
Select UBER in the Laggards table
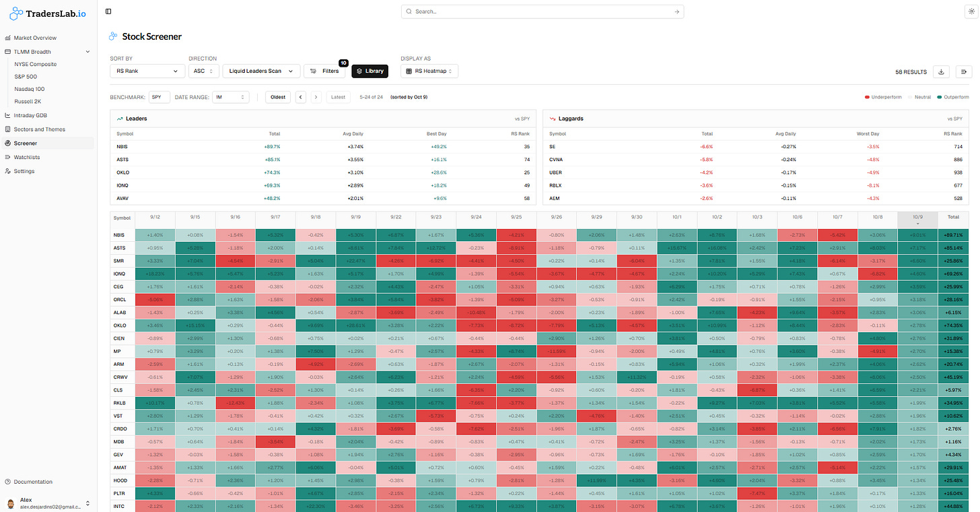click(556, 172)
